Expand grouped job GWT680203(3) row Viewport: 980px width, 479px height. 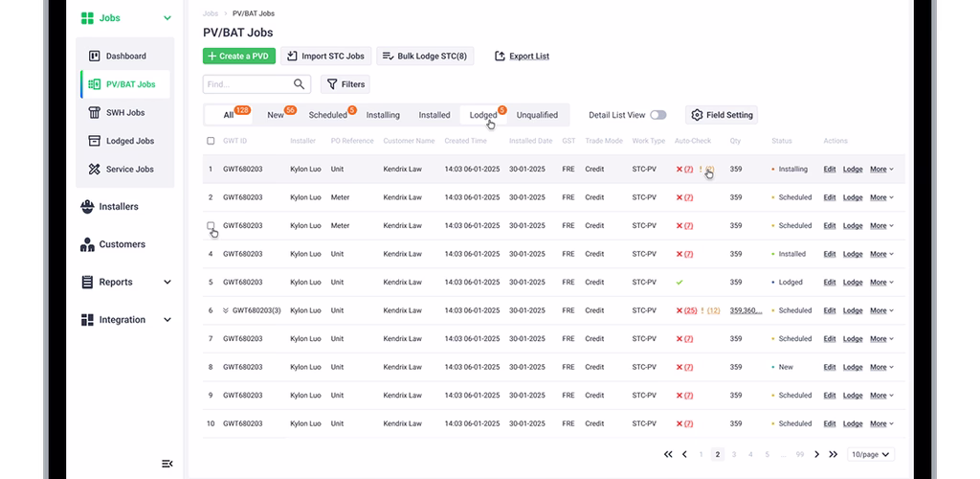click(226, 310)
